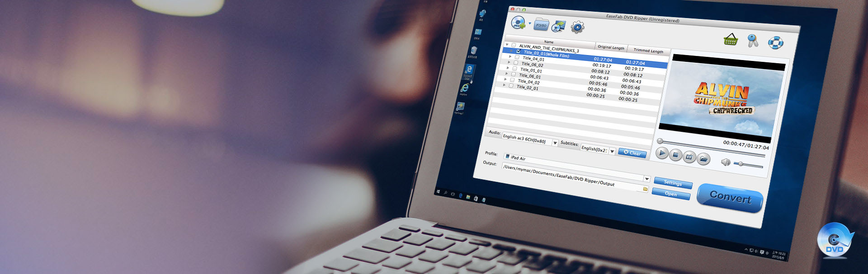Click the 01:27:04 trimmed length cell

coord(635,63)
